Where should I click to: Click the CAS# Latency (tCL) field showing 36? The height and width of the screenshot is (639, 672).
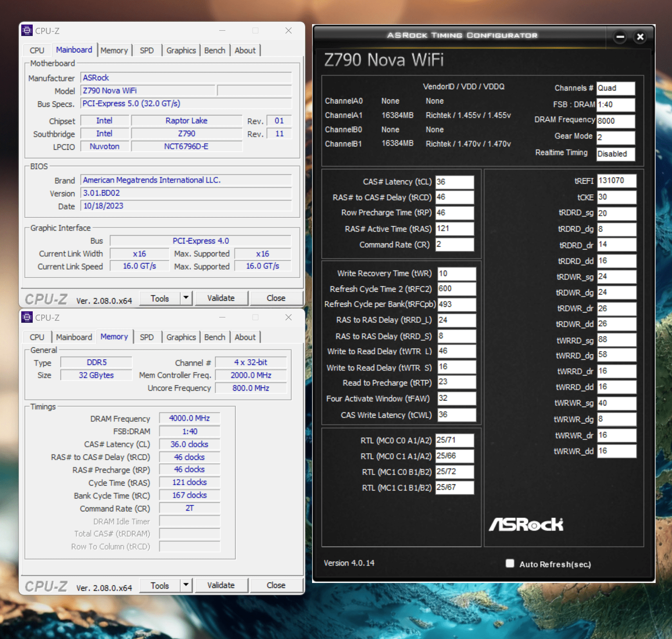pos(454,182)
